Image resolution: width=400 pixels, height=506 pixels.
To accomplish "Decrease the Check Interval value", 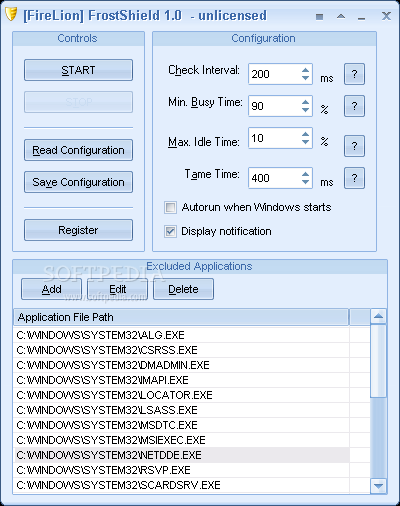I will (305, 78).
